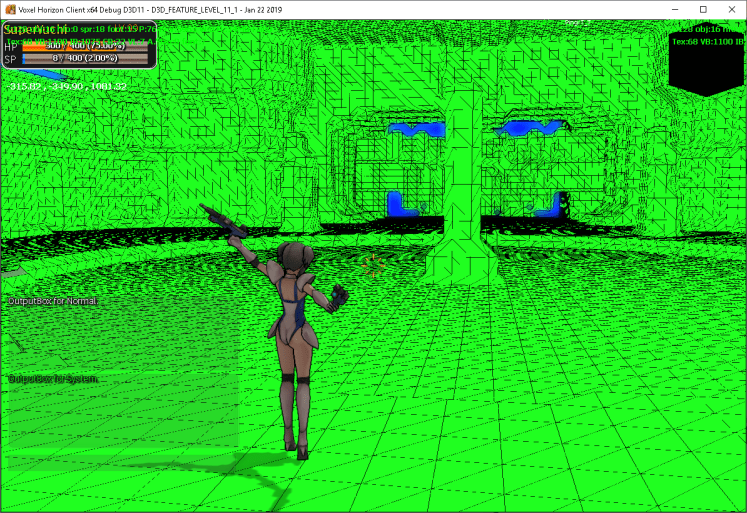Click the world coordinates text readout
Viewport: 747px width, 513px height.
point(67,87)
